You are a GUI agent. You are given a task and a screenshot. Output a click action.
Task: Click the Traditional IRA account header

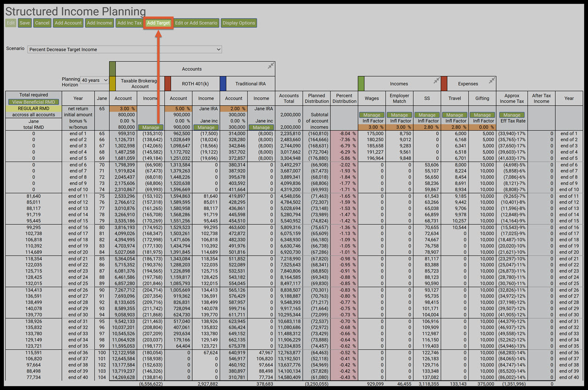click(x=251, y=84)
